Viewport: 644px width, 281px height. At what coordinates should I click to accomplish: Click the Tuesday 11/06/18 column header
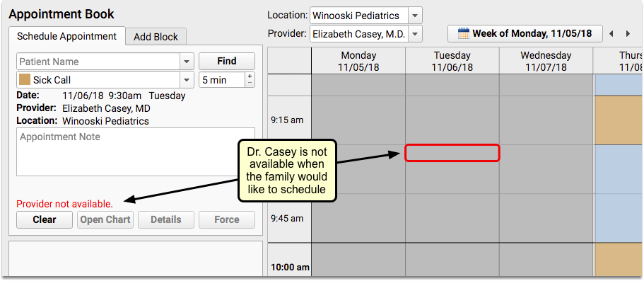point(452,61)
